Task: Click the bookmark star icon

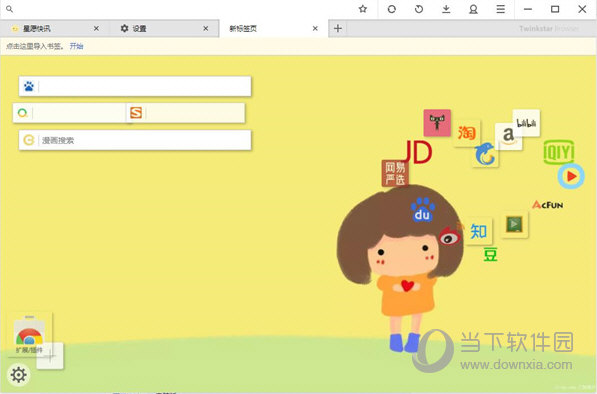Action: pyautogui.click(x=363, y=9)
